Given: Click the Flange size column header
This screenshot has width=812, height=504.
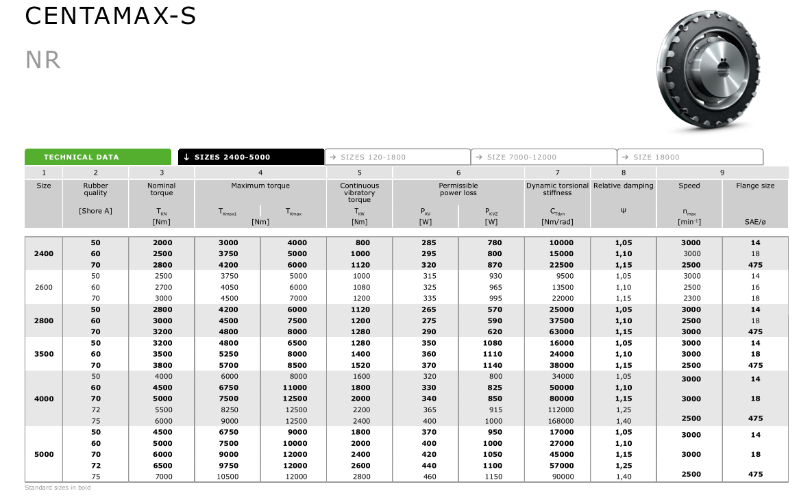Looking at the screenshot, I should (x=755, y=186).
